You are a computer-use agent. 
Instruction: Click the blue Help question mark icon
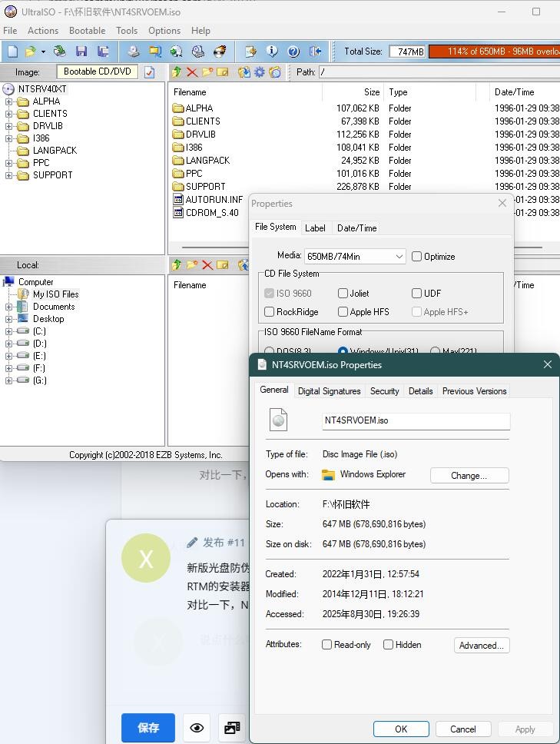[293, 51]
